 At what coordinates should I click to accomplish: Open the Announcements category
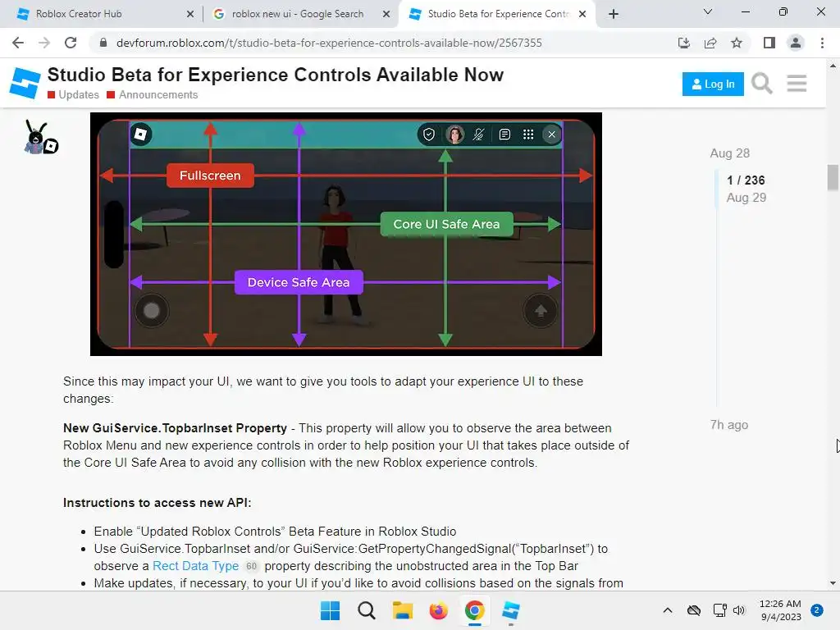click(152, 95)
